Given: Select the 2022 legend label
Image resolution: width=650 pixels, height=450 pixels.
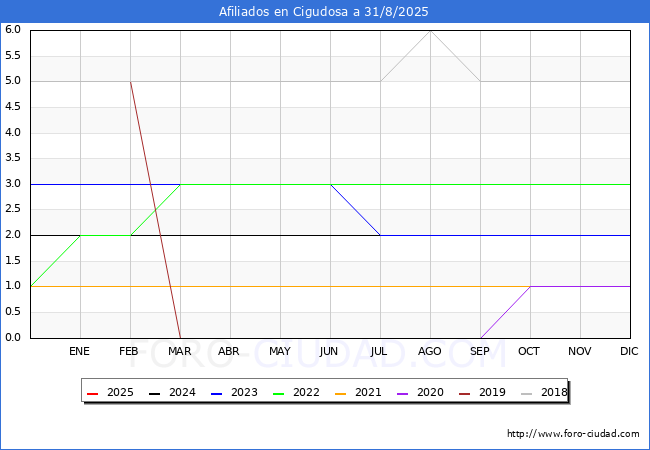Looking at the screenshot, I should 306,392.
